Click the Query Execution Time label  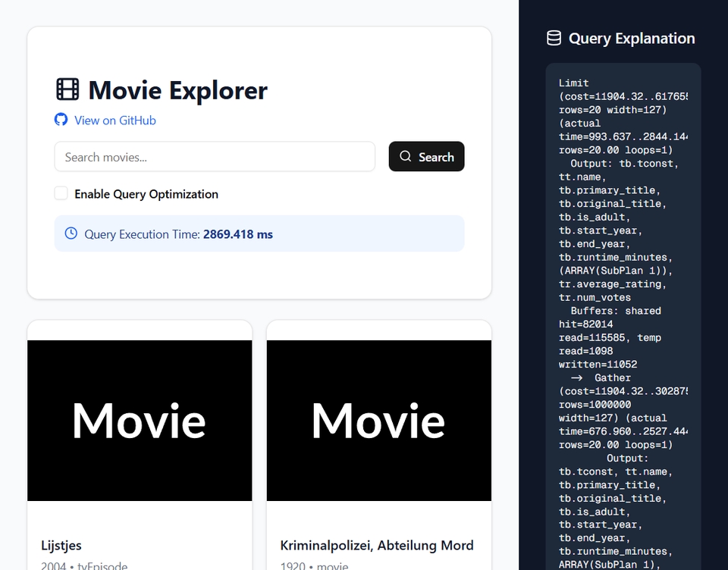pos(142,234)
